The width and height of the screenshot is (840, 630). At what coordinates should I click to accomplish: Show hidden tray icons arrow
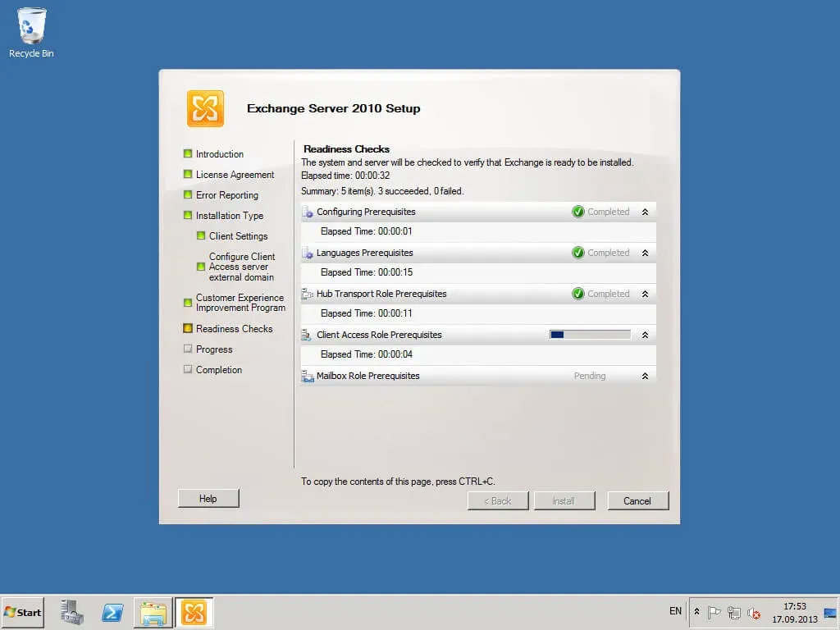point(696,611)
